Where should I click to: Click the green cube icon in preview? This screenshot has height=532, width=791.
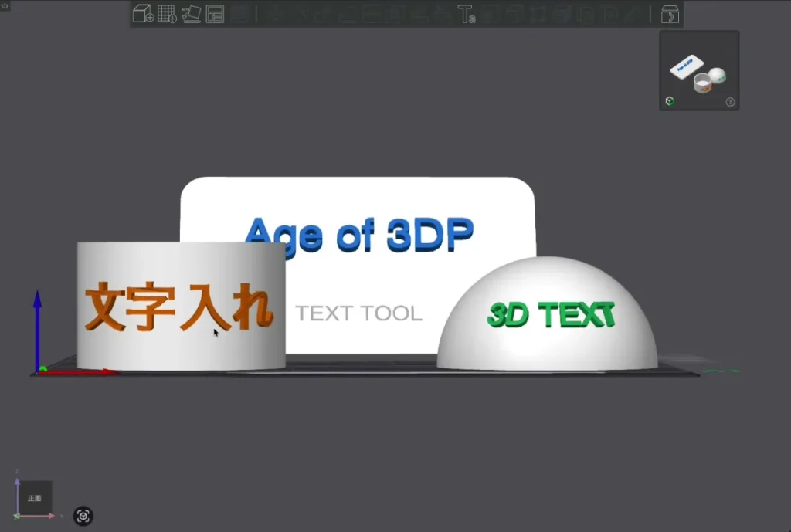click(x=670, y=101)
